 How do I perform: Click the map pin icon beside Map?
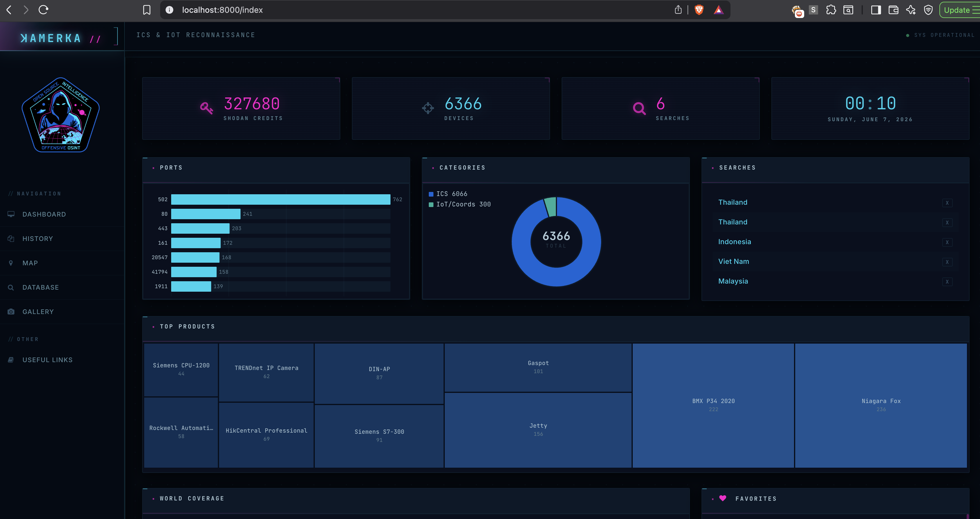pyautogui.click(x=11, y=263)
